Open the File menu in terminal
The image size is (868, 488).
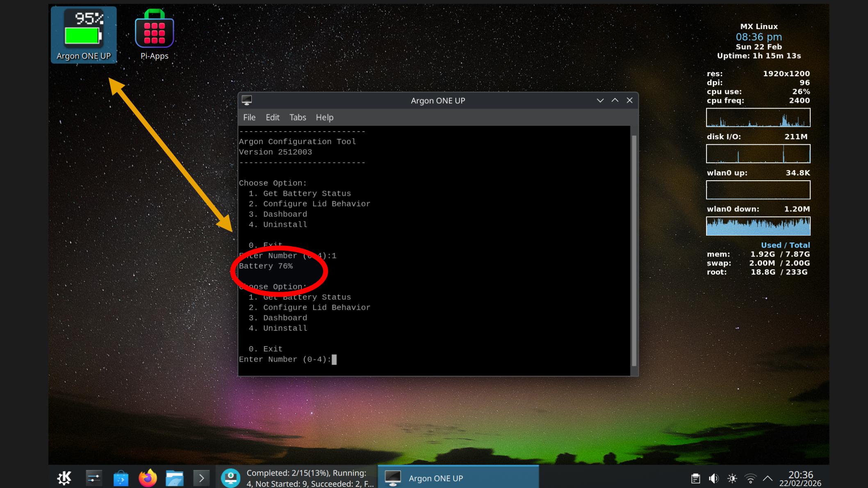249,118
